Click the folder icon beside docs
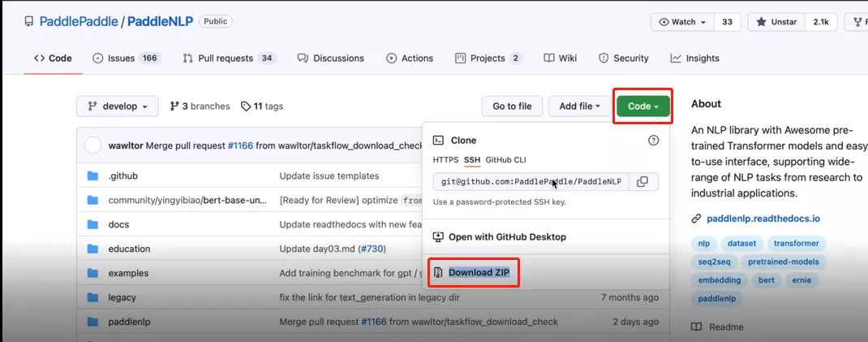Viewport: 868px width, 342px height. pyautogui.click(x=92, y=224)
